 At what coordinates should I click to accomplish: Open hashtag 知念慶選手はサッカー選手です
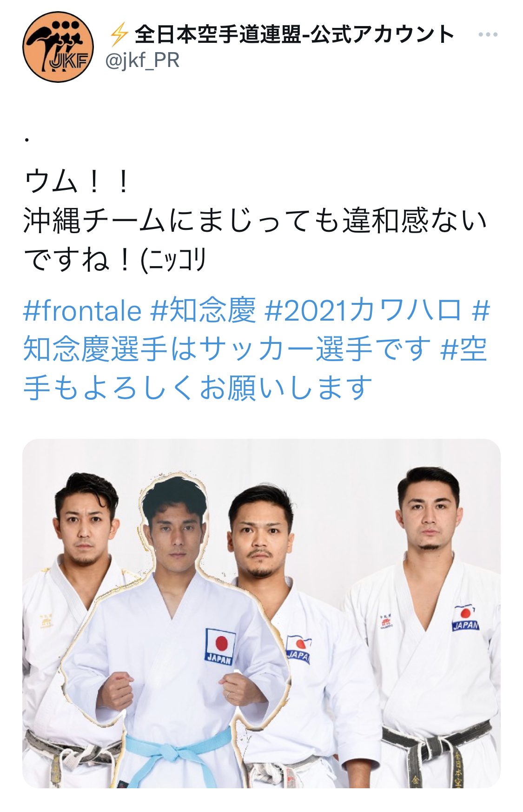(228, 349)
